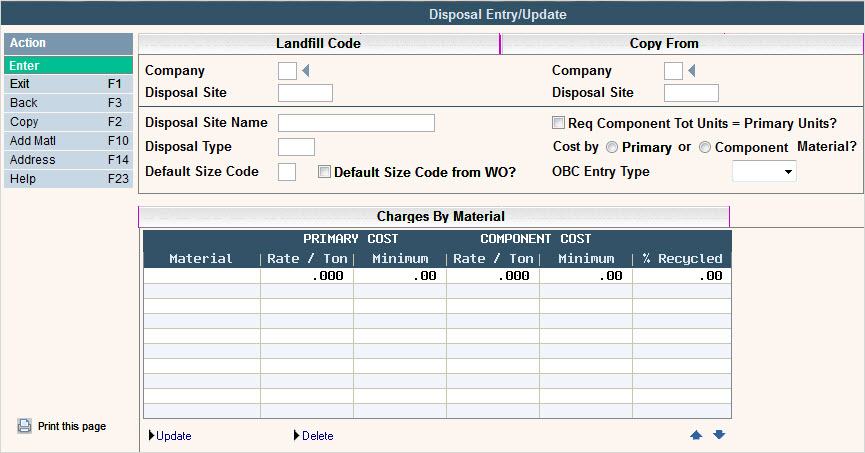
Task: Click the PRIMARY COST heading
Action: [350, 239]
